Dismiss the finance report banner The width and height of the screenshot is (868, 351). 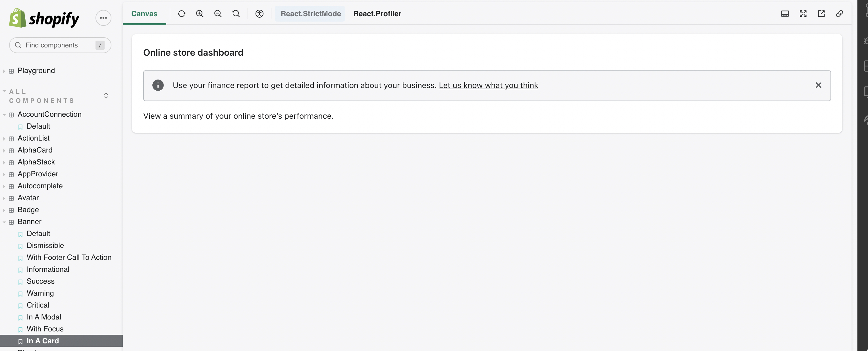[818, 85]
